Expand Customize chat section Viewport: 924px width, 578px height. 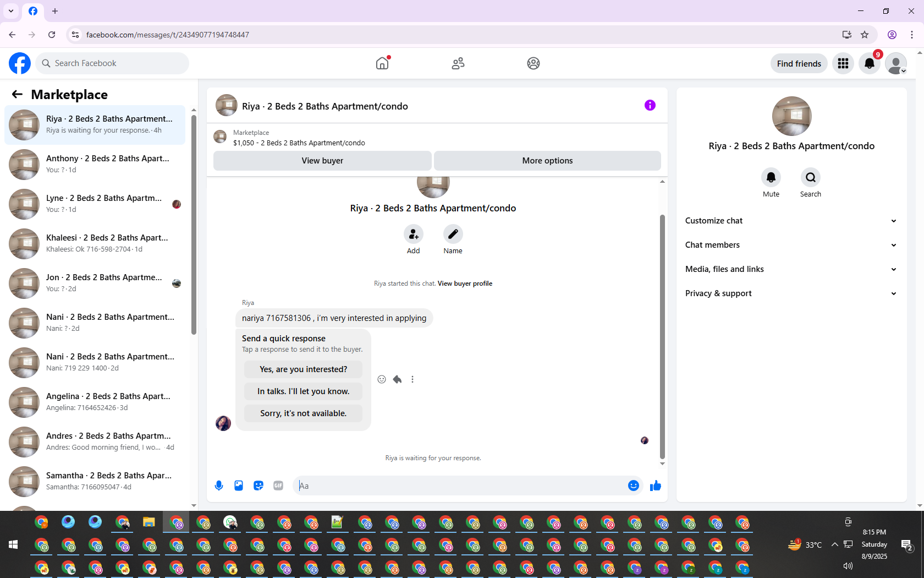pyautogui.click(x=791, y=221)
